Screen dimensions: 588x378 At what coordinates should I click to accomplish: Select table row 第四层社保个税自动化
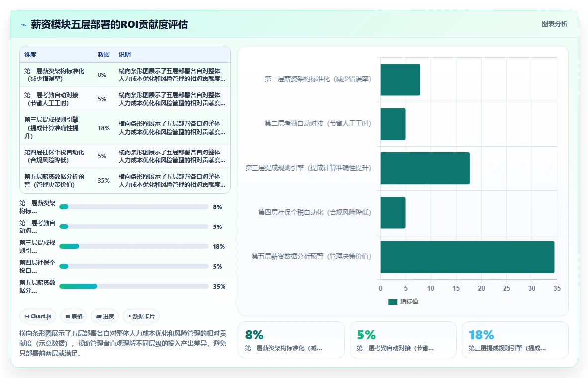coord(125,156)
